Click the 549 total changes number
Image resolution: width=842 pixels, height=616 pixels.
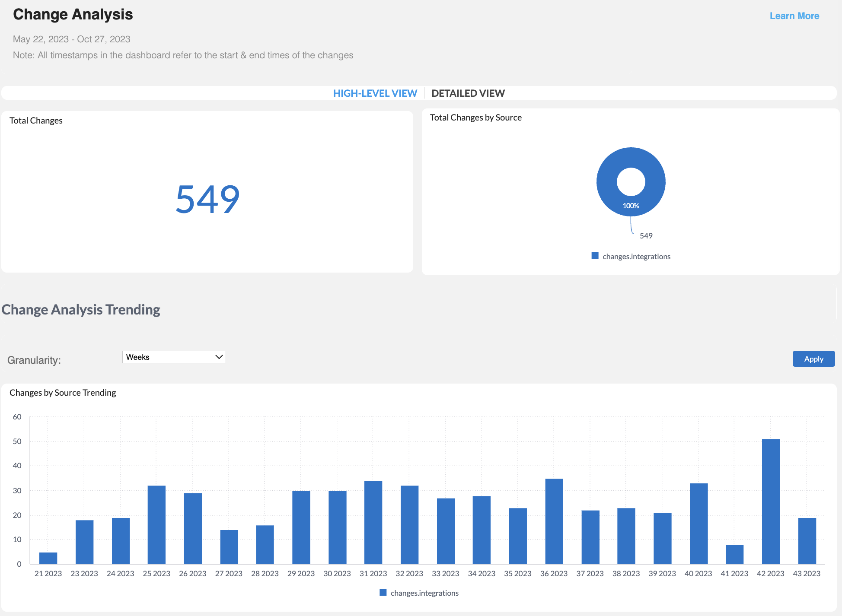click(x=207, y=199)
